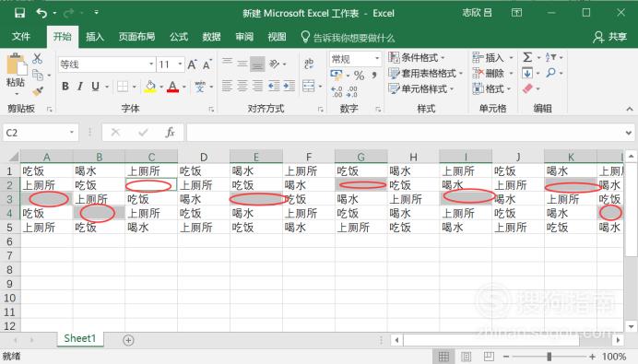Expand the formula bar

[x=629, y=133]
